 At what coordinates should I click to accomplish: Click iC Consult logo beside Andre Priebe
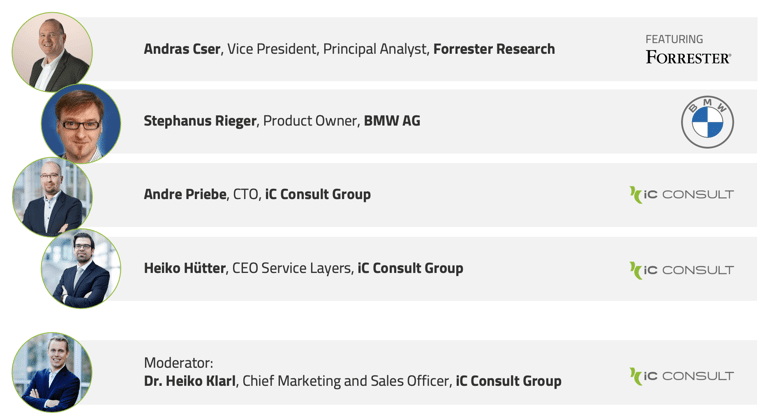(681, 195)
